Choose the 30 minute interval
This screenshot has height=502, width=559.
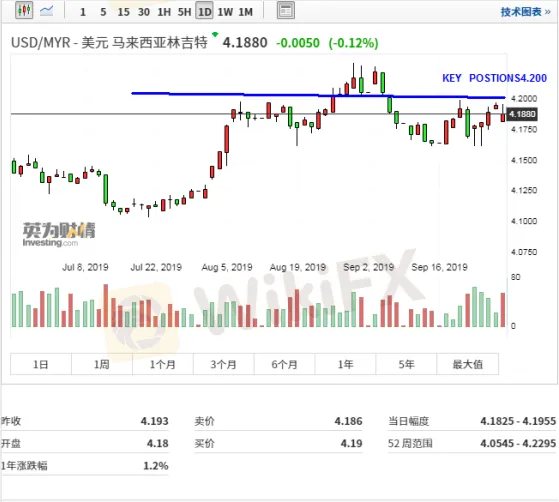coord(144,12)
